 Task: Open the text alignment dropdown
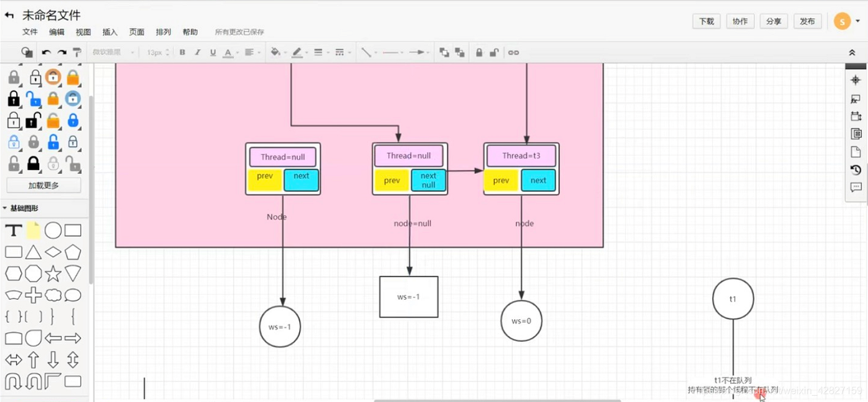251,52
